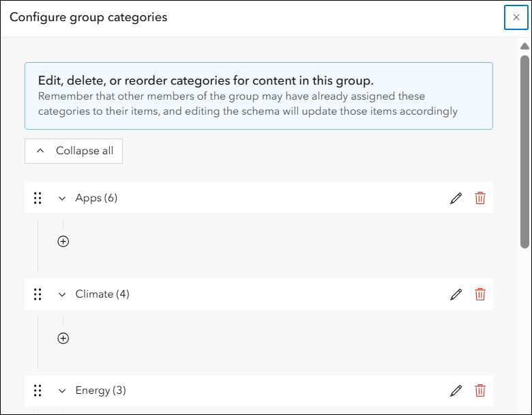
Task: Close the Configure group categories dialog
Action: click(516, 17)
